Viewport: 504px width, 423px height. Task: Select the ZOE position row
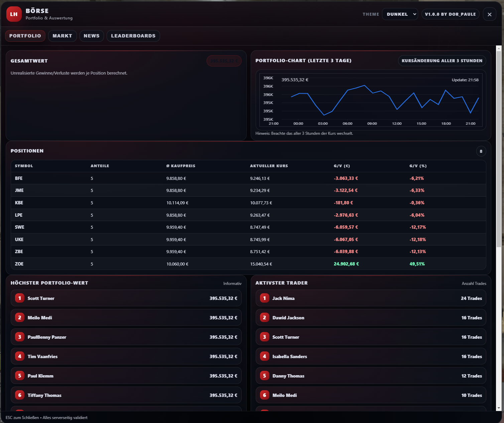pyautogui.click(x=248, y=264)
